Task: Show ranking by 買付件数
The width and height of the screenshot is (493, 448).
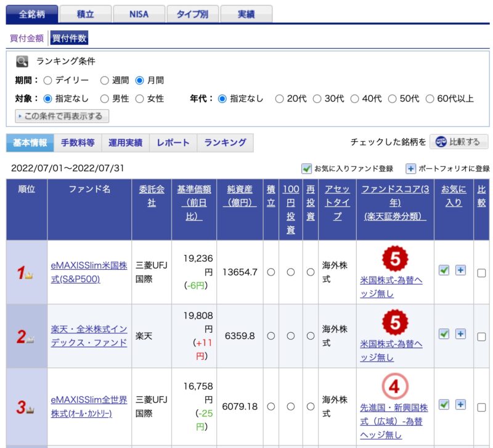Action: click(x=69, y=38)
